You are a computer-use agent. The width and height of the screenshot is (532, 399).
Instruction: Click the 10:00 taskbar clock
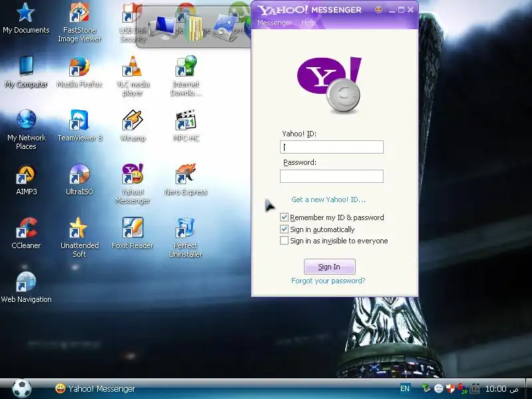coord(502,388)
